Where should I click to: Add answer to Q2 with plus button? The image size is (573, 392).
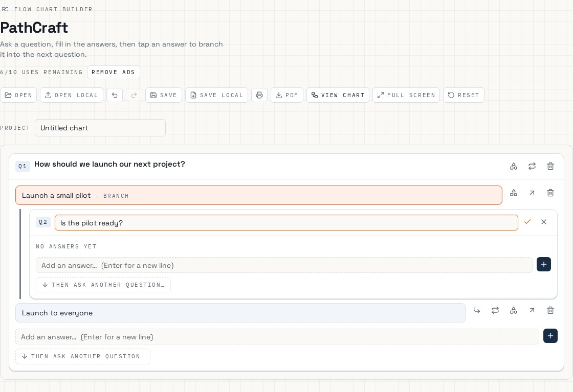coord(544,264)
